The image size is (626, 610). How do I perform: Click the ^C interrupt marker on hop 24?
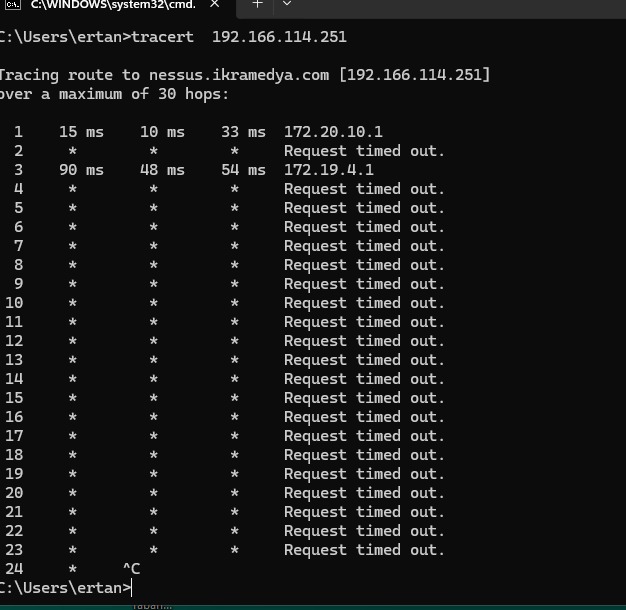coord(132,568)
